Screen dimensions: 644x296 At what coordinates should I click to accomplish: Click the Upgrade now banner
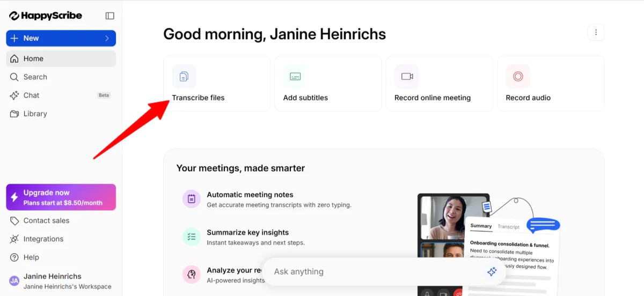[x=61, y=197]
